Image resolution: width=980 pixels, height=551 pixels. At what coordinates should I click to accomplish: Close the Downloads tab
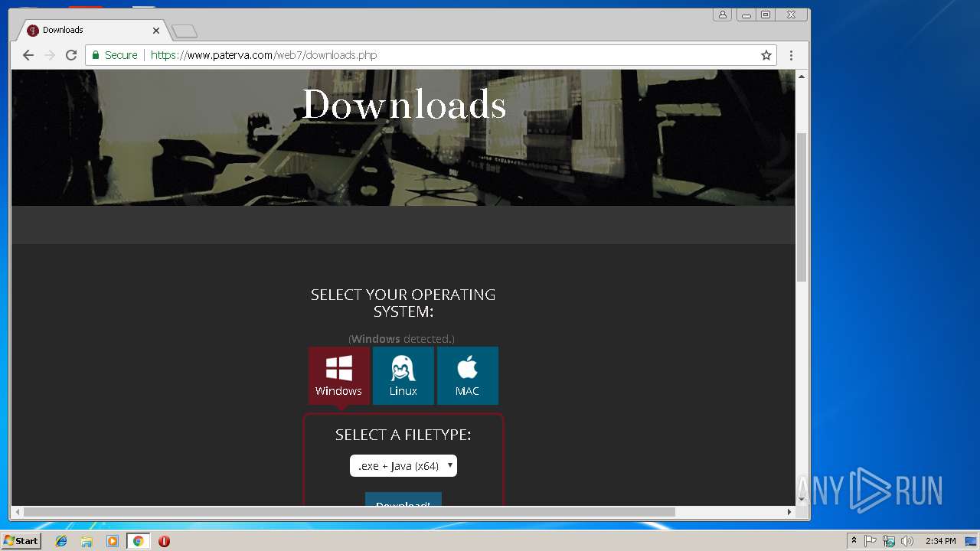point(156,31)
